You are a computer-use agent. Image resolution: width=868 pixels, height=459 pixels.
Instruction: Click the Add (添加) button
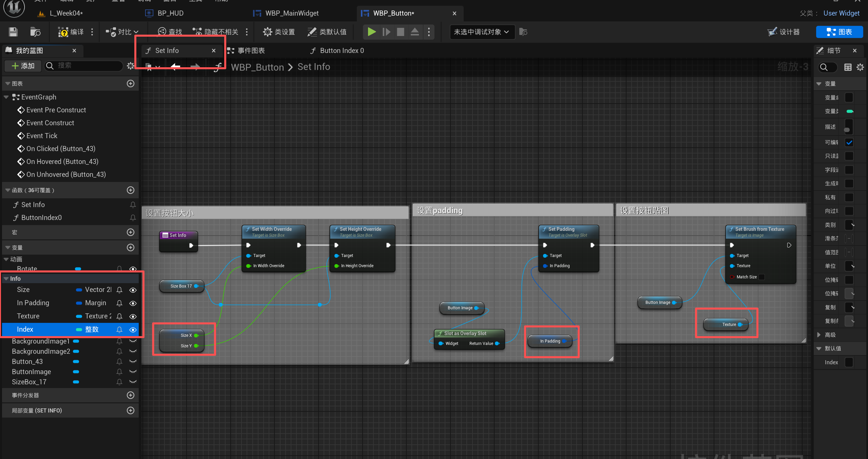[23, 66]
